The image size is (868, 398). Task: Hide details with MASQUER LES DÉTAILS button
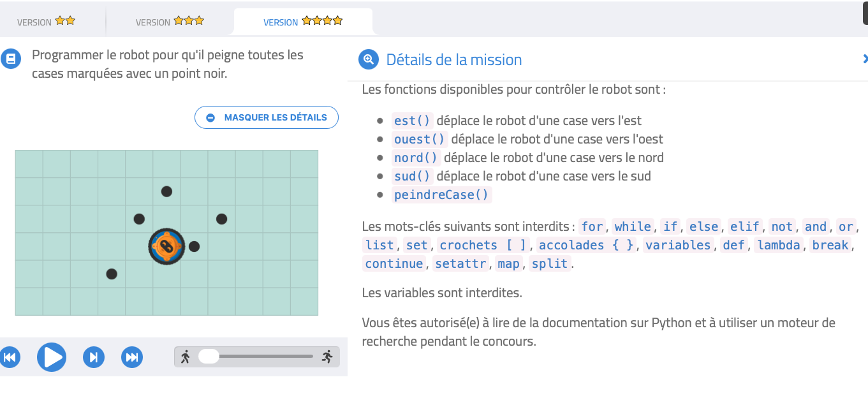tap(267, 118)
